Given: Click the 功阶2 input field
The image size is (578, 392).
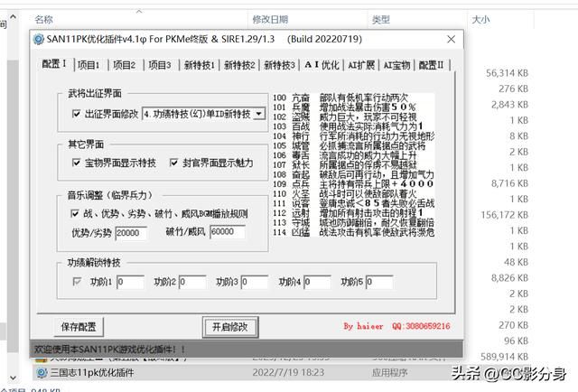Looking at the screenshot, I should 192,282.
